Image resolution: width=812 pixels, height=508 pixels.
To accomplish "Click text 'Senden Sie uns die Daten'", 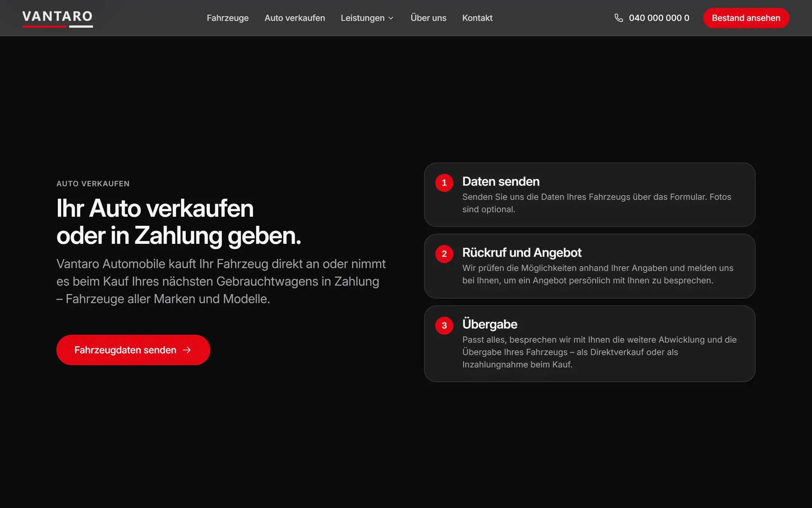I will pos(513,197).
